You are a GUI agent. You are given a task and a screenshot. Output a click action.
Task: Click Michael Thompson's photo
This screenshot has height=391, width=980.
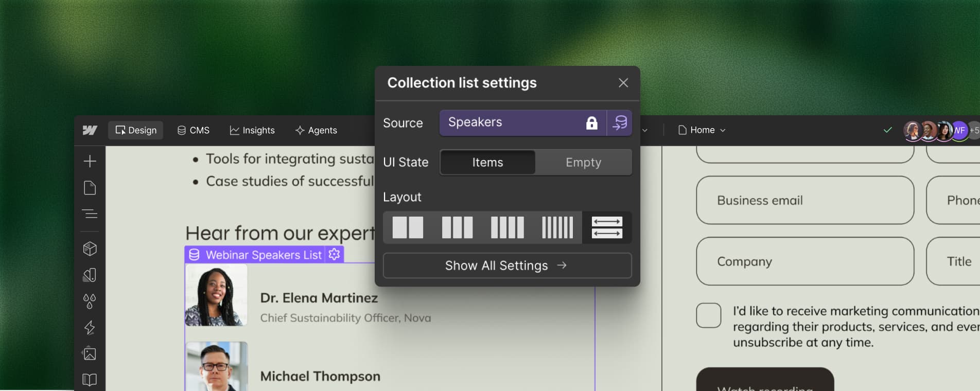(216, 366)
